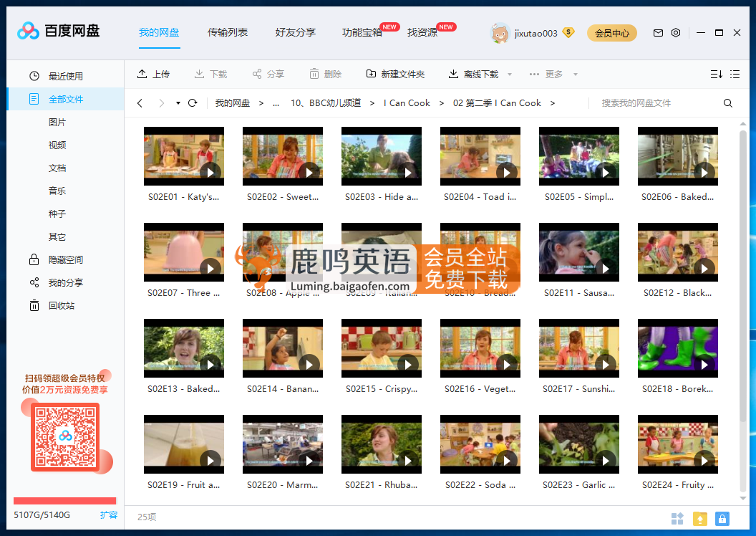Click the Share button (分享)

point(268,75)
